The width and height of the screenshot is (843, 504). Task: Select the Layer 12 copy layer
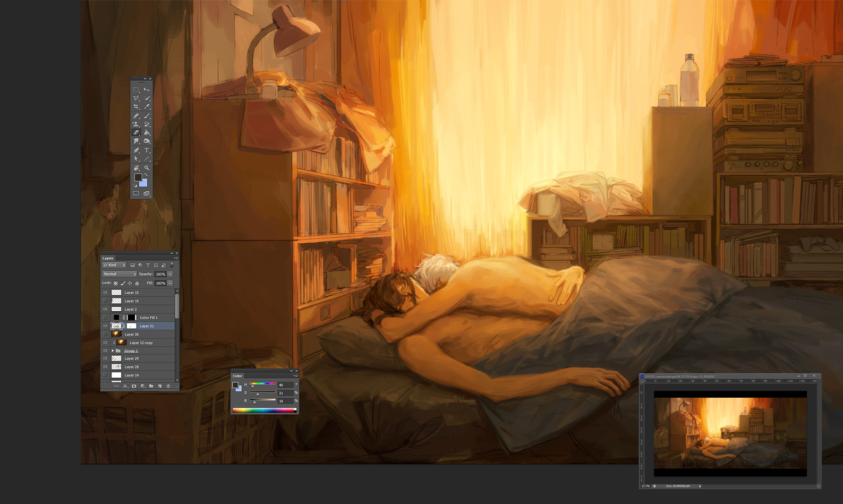(x=141, y=343)
